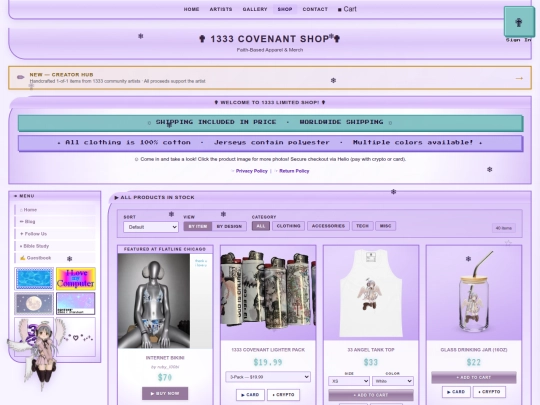The image size is (540, 405).
Task: Open the Privacy Policy link
Action: (252, 171)
